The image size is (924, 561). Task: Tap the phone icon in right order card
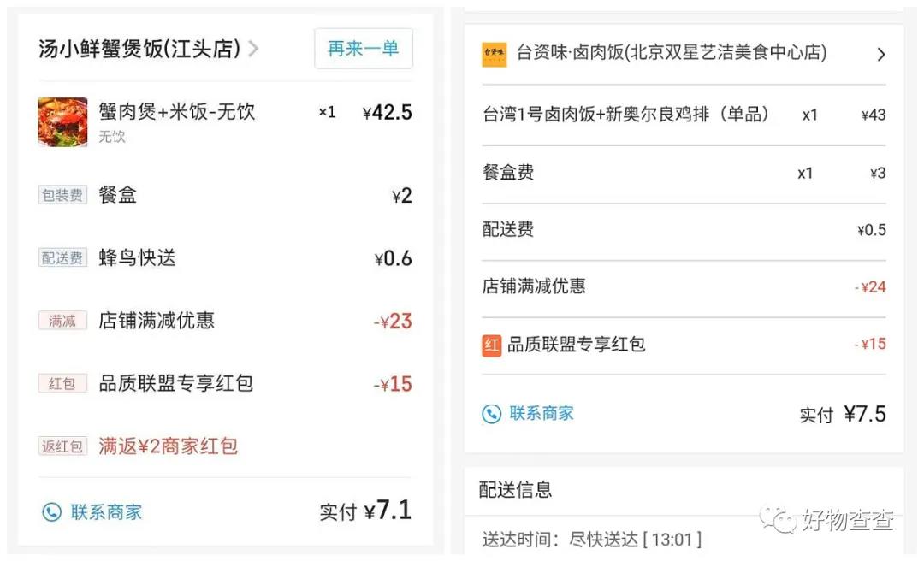click(491, 414)
